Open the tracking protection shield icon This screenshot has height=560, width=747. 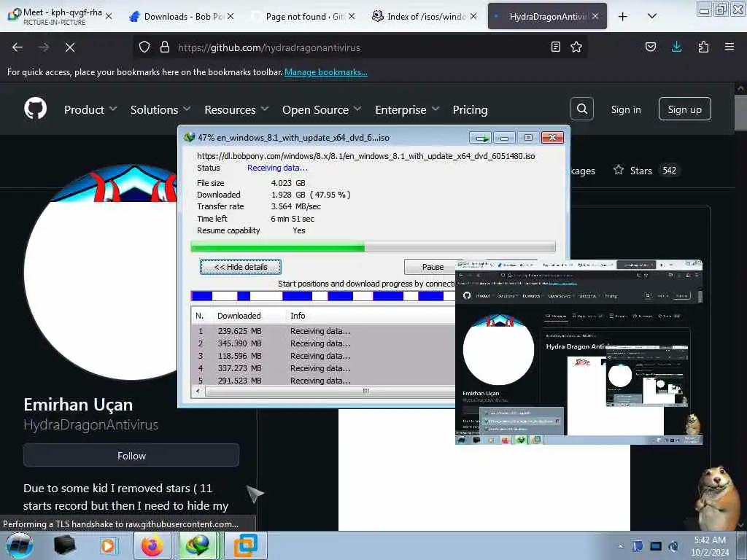[144, 47]
